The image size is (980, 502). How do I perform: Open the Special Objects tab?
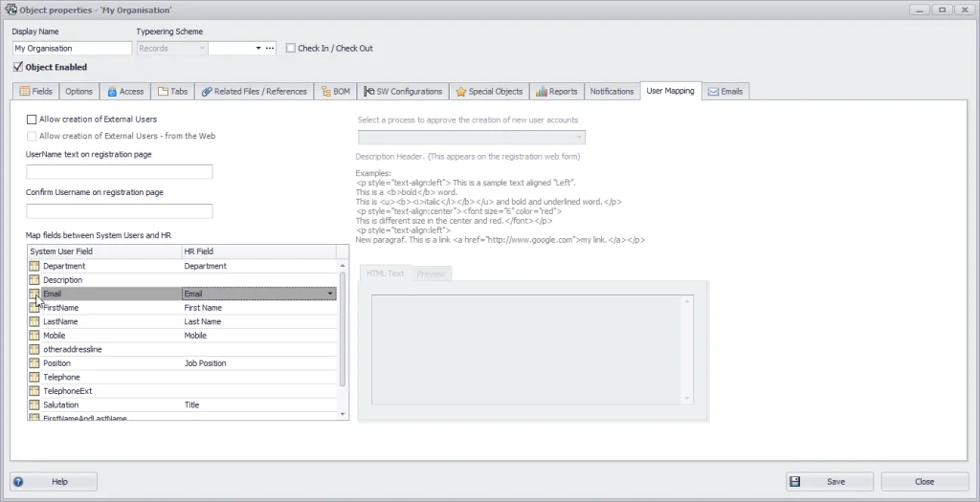[489, 92]
